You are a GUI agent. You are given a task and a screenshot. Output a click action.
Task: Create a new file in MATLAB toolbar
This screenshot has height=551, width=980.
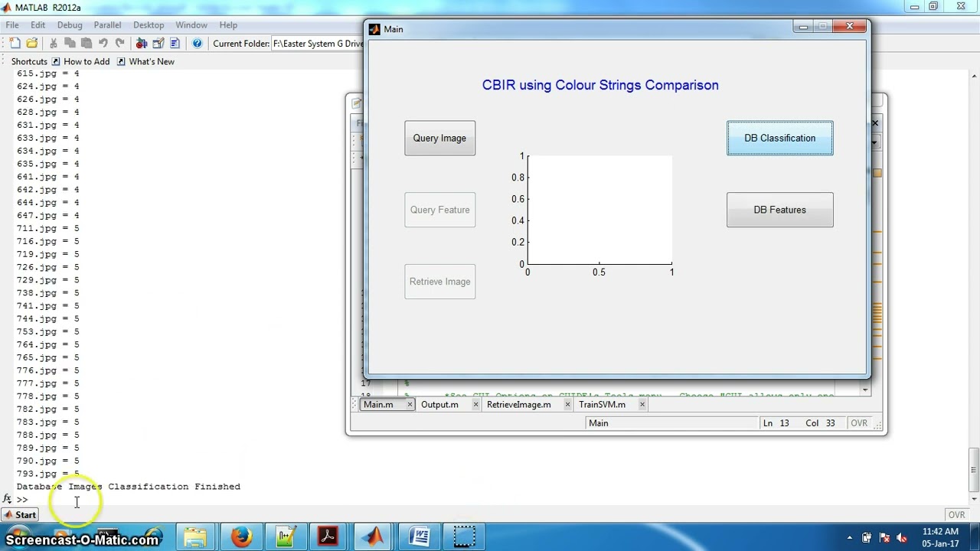(x=15, y=44)
